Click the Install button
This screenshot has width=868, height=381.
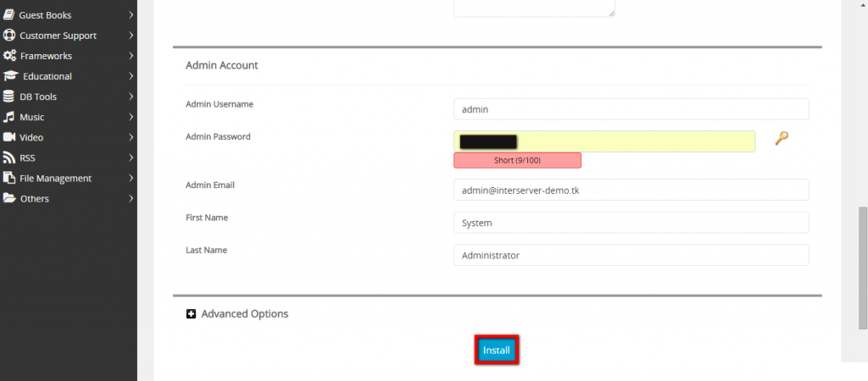click(x=497, y=350)
